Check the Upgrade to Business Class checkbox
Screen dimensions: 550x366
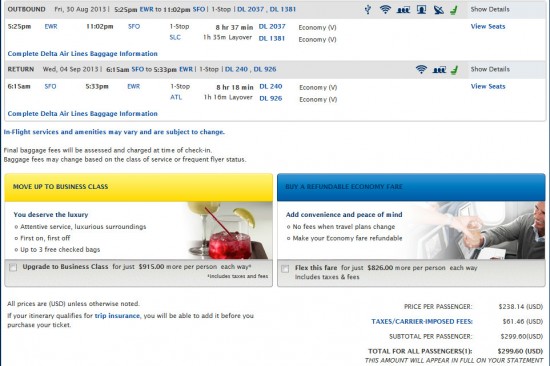tap(13, 267)
